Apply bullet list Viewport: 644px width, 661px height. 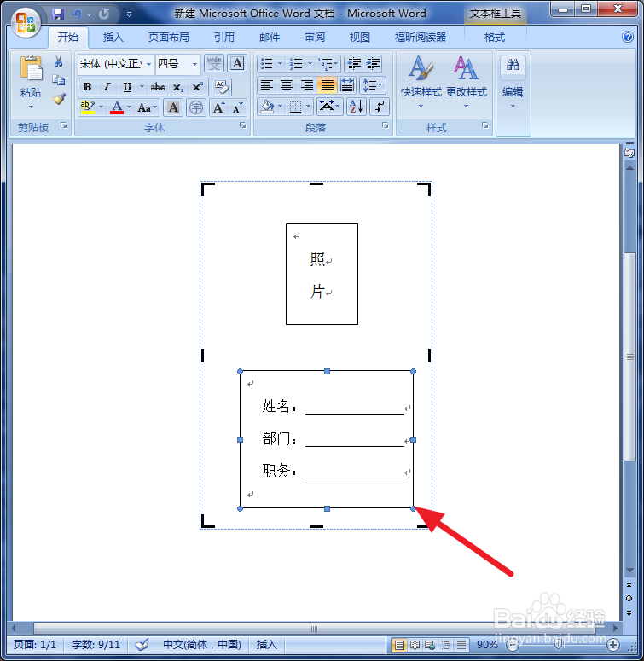tap(266, 64)
